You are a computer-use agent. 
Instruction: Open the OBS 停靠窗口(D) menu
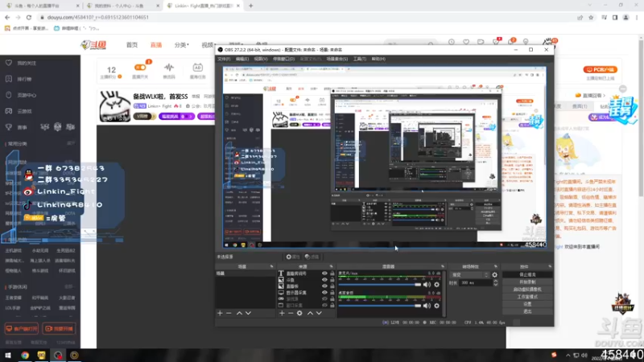tap(284, 59)
